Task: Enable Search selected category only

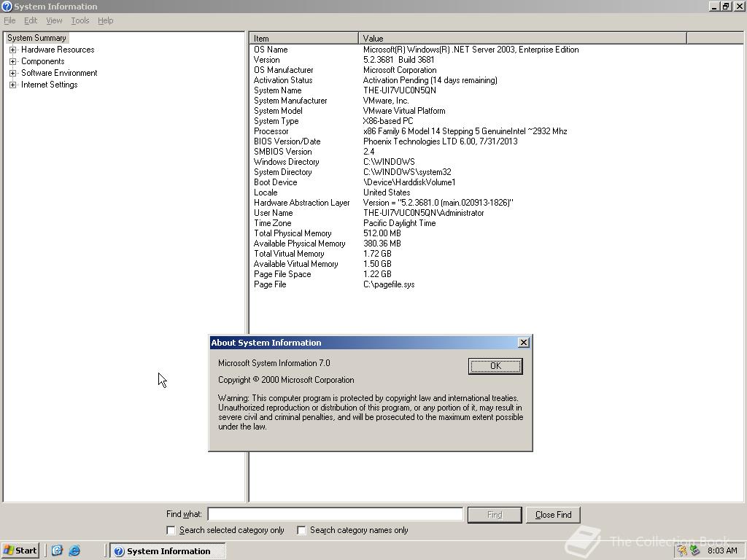Action: (x=171, y=530)
